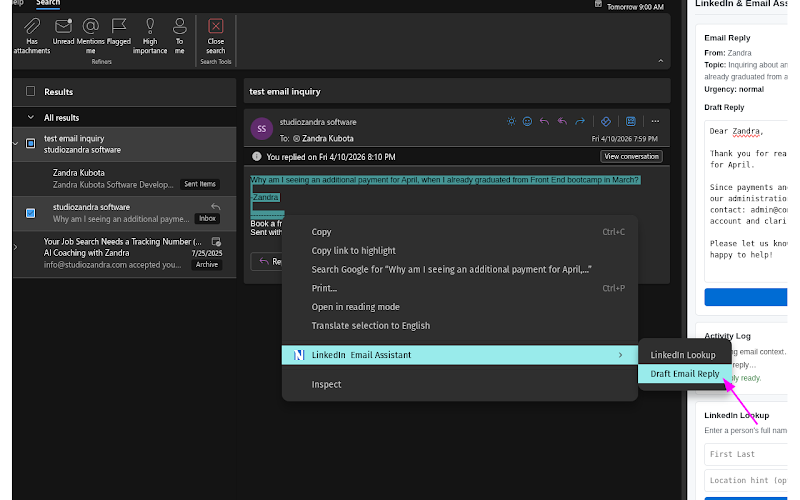This screenshot has height=500, width=800.
Task: Click blue button below the draft reply
Action: [x=746, y=297]
